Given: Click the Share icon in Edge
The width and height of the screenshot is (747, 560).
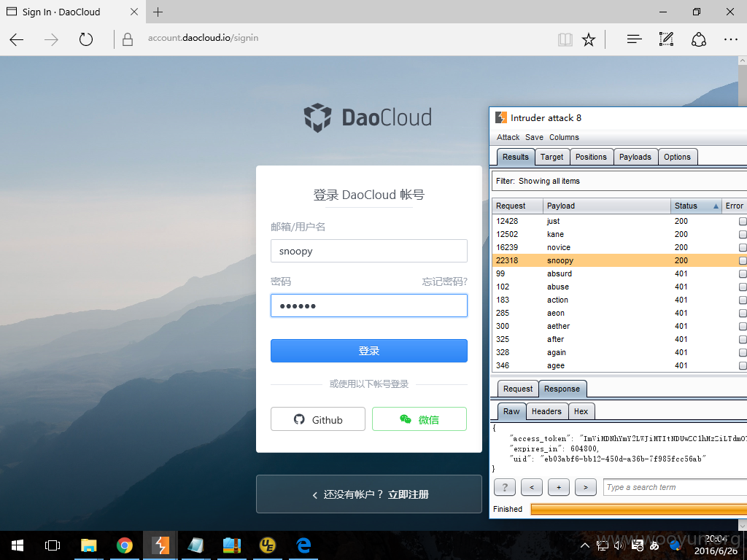Looking at the screenshot, I should [698, 39].
